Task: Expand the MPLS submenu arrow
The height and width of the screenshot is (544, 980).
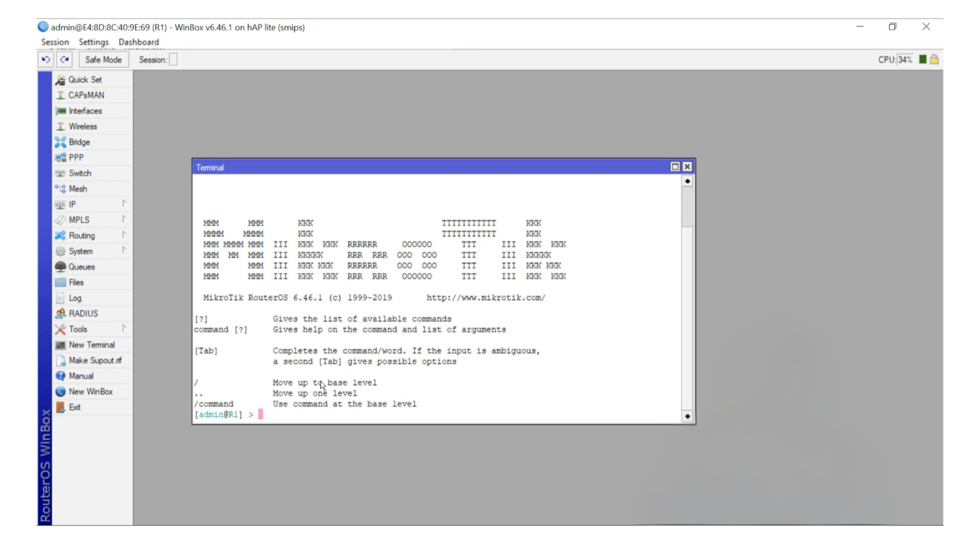Action: coord(124,219)
